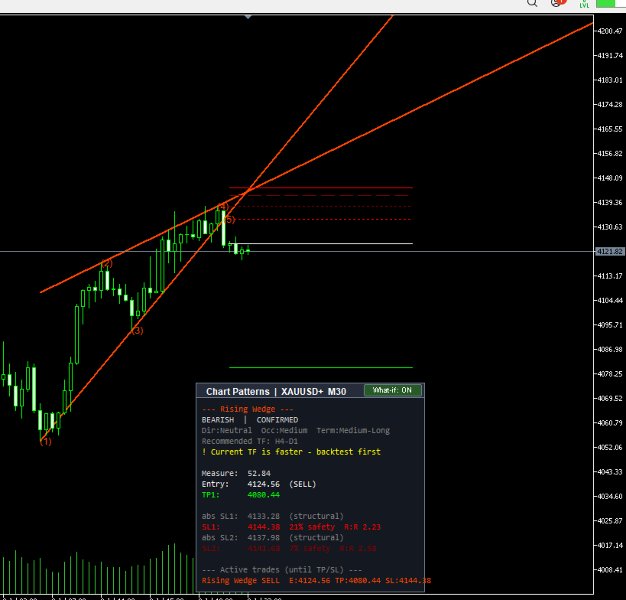Toggle the What-if: ON button

393,390
